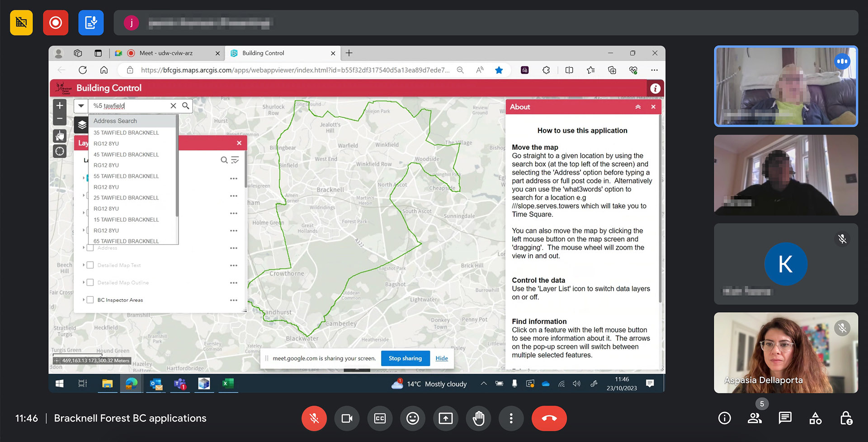Enable the Detailed Map Outline checkbox
The height and width of the screenshot is (442, 868).
(x=90, y=282)
